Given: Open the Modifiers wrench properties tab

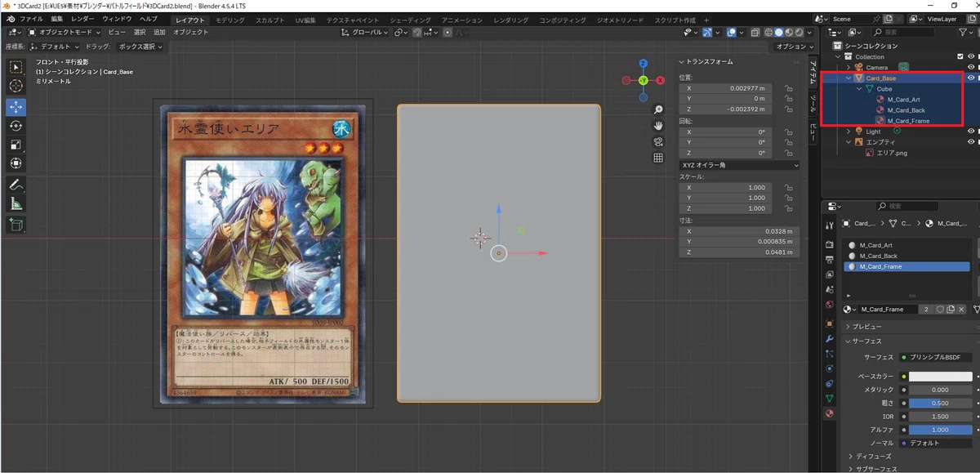Looking at the screenshot, I should click(830, 339).
